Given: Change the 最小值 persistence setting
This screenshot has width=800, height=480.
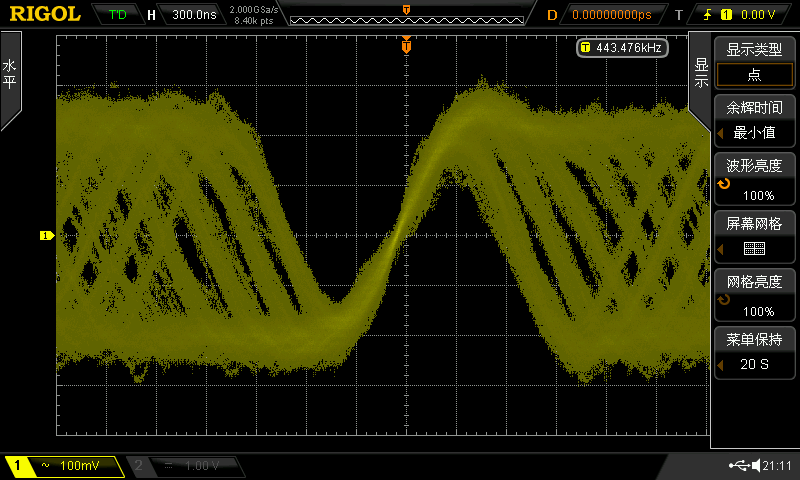Looking at the screenshot, I should point(754,133).
